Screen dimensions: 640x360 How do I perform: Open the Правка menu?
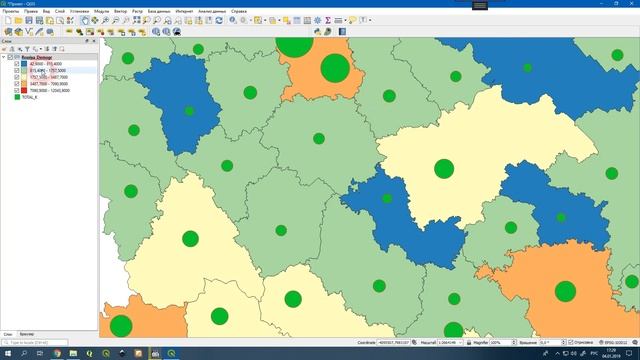point(31,11)
